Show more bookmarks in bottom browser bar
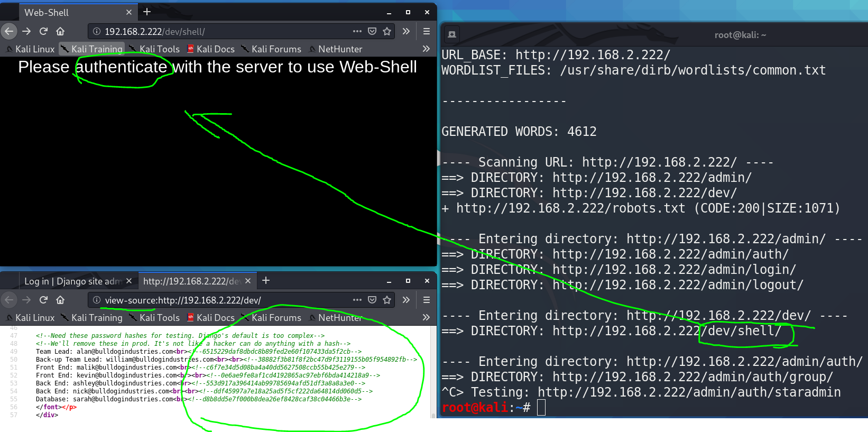 coord(426,317)
